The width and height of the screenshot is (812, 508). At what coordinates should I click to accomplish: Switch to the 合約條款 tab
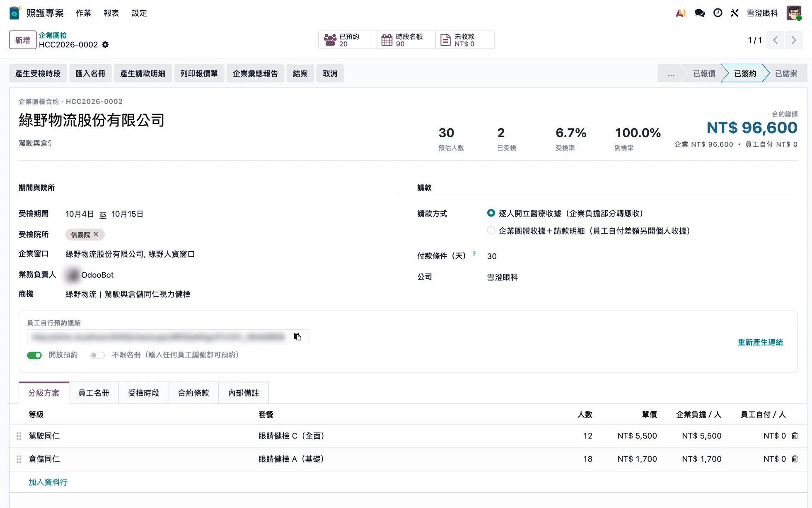point(193,393)
